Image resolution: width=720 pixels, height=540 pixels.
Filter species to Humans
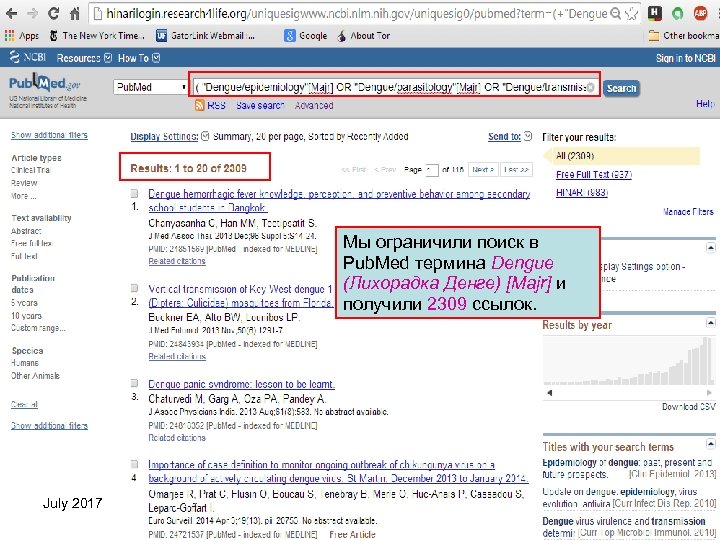click(25, 363)
